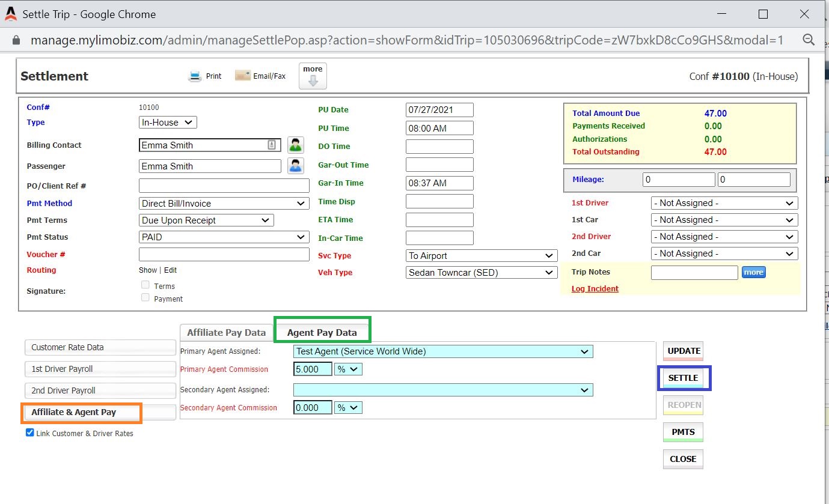
Task: Click the browser zoom magnifier icon
Action: (809, 40)
